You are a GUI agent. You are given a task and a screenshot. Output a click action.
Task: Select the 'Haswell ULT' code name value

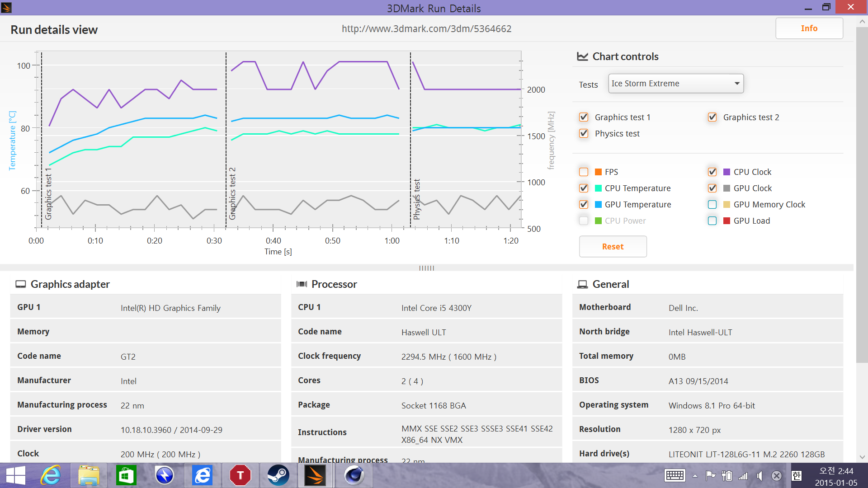point(424,332)
